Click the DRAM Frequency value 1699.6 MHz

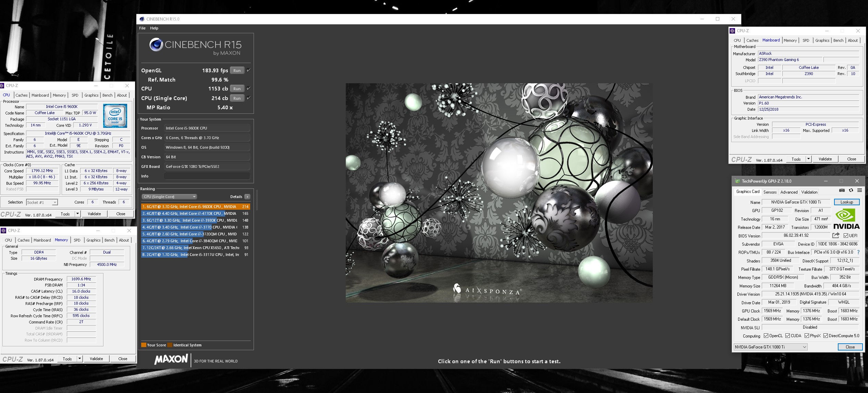click(81, 279)
